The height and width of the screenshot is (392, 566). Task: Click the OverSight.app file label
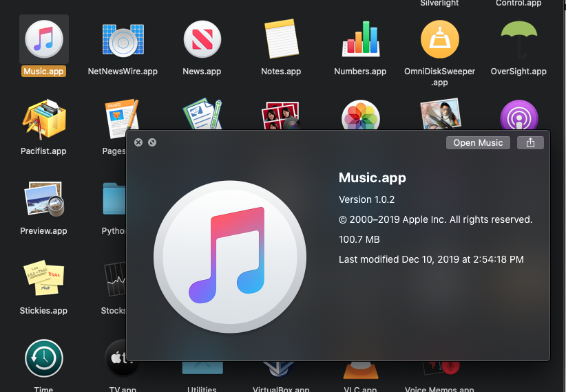[518, 72]
